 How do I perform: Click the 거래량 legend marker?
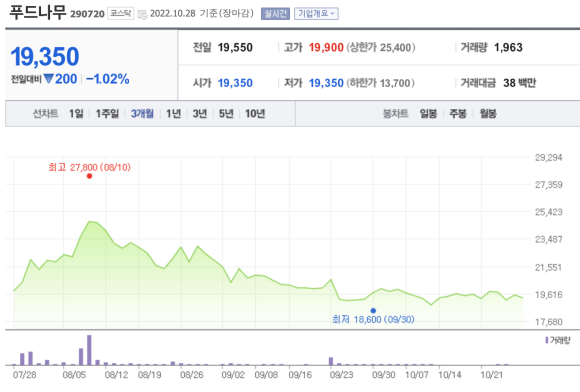pos(547,340)
